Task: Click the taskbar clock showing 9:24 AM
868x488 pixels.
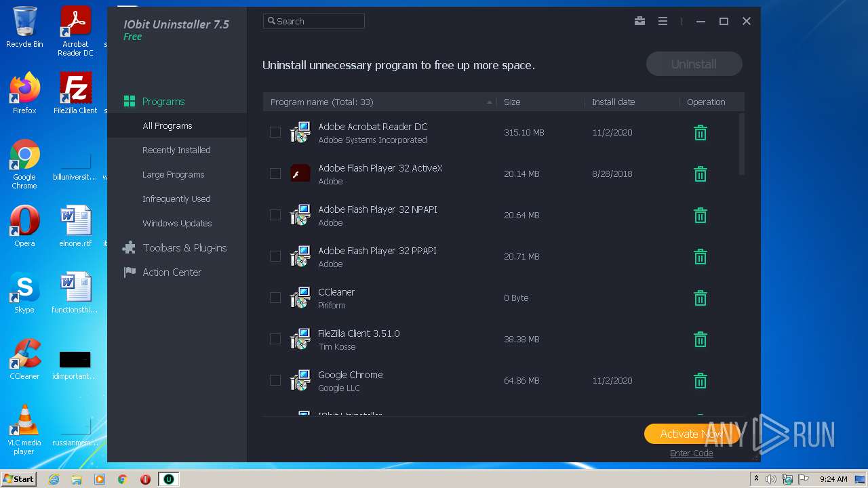Action: click(833, 479)
